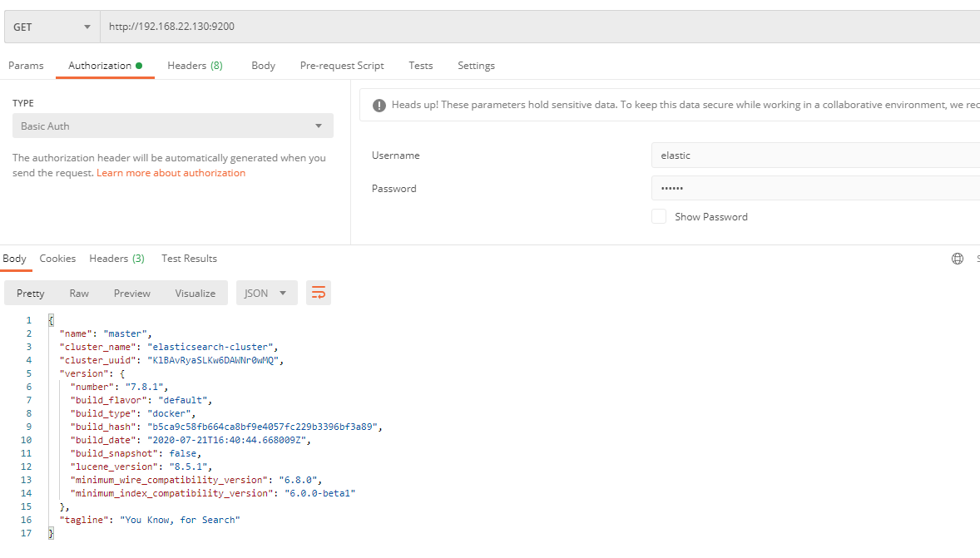Enable the Show Password checkbox

(659, 216)
